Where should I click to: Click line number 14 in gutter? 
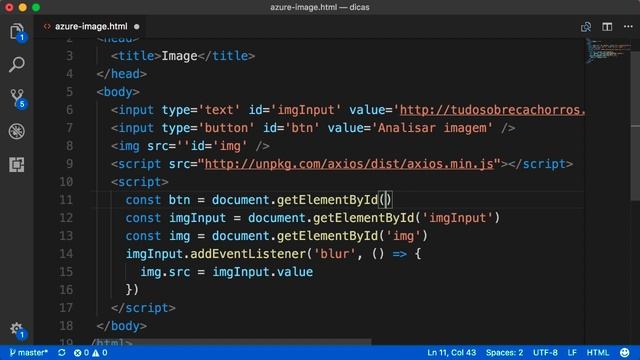click(x=66, y=254)
